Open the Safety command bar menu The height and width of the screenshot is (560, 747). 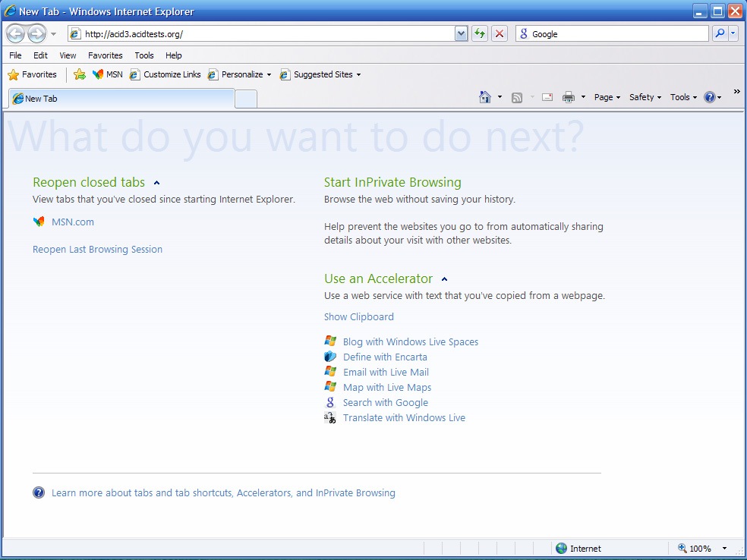pyautogui.click(x=645, y=97)
